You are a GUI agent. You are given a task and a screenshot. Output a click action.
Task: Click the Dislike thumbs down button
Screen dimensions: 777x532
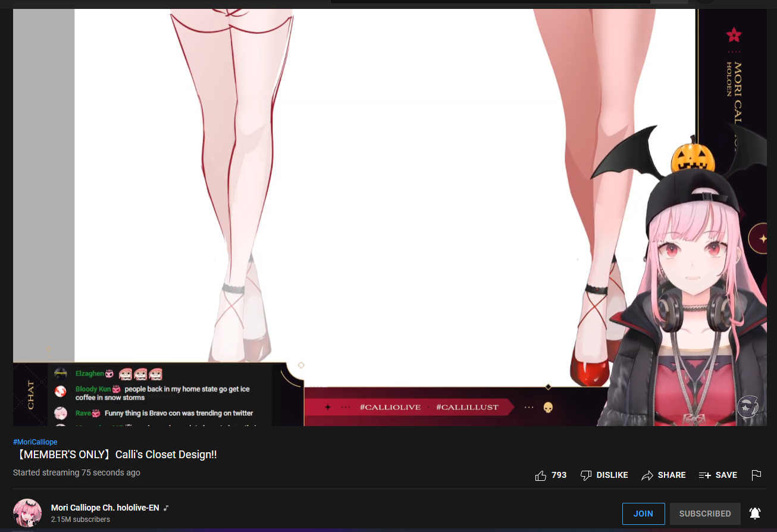pyautogui.click(x=604, y=475)
